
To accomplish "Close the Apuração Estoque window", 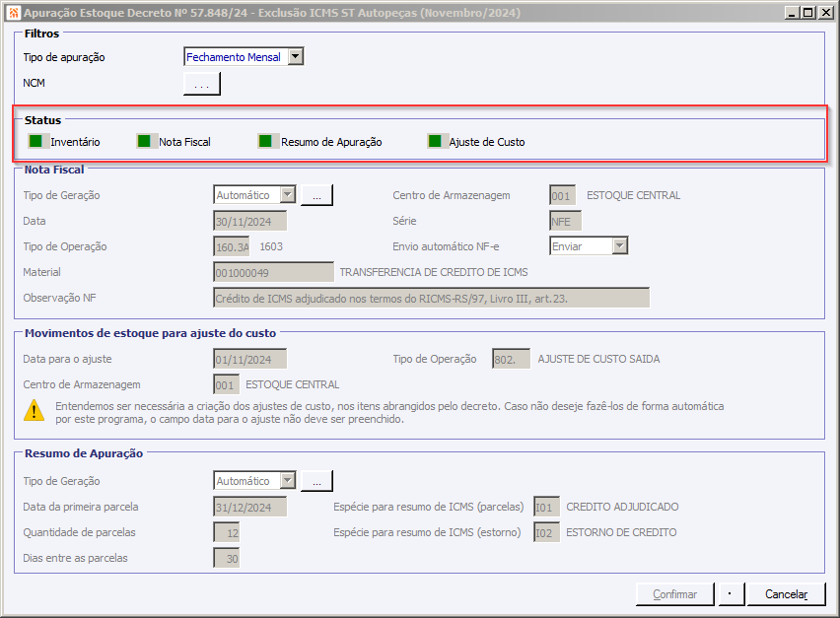I will [825, 12].
